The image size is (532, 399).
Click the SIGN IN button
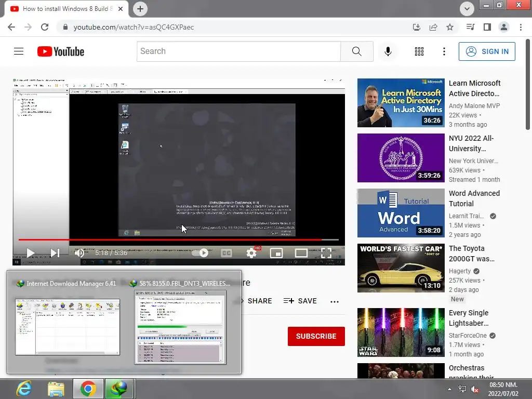(x=486, y=51)
